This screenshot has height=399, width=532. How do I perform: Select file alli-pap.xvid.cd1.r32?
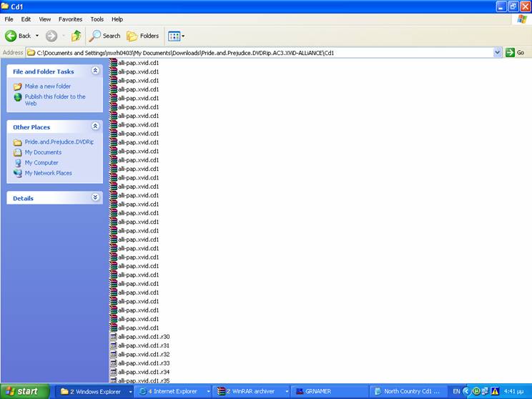pos(144,354)
